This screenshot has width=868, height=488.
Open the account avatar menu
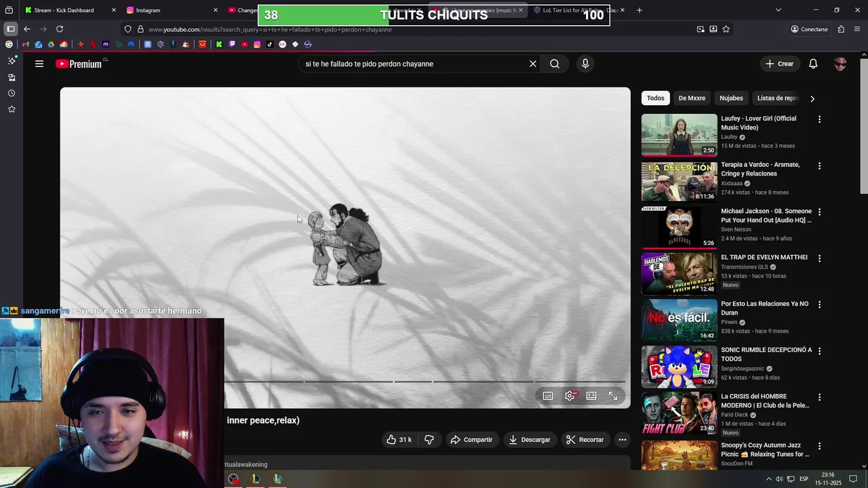(840, 64)
